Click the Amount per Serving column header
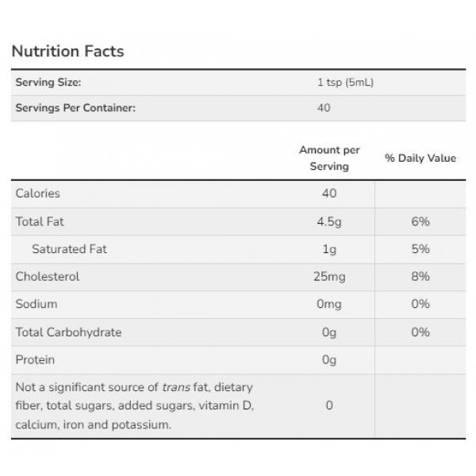Image resolution: width=476 pixels, height=476 pixels. tap(329, 158)
